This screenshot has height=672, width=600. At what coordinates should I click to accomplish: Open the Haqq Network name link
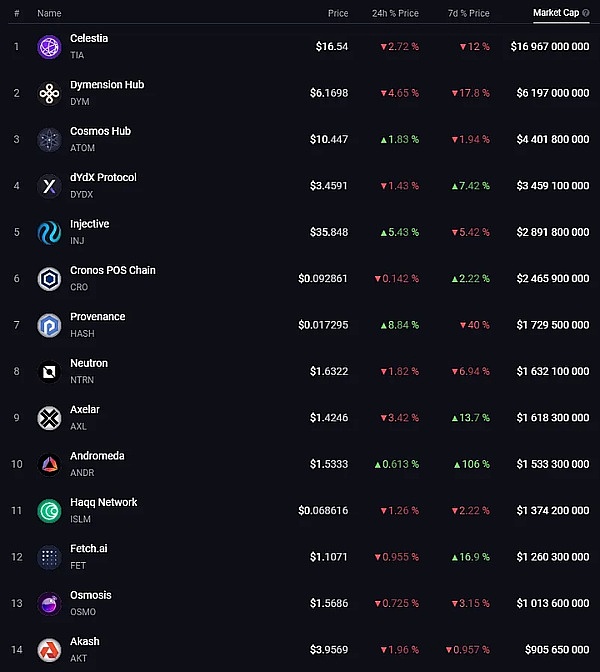103,502
